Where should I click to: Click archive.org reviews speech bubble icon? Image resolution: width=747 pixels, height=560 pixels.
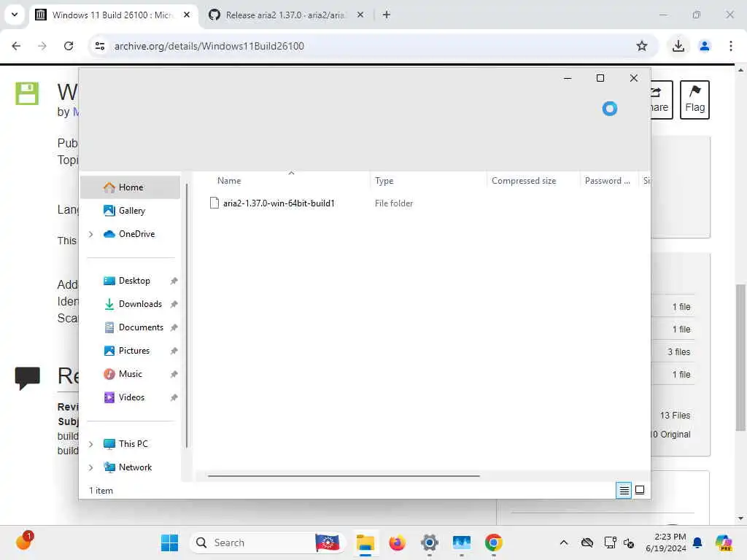pos(27,378)
